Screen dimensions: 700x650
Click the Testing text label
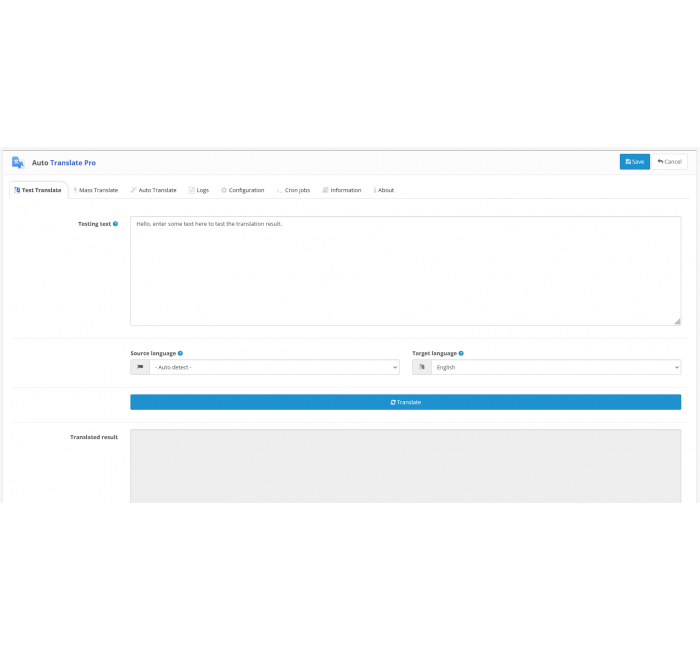(x=94, y=224)
